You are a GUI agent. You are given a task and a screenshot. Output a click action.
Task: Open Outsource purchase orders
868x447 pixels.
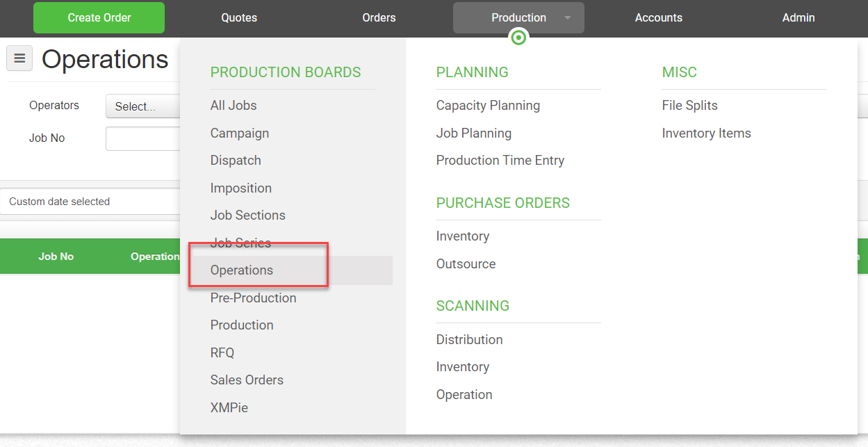[x=466, y=264]
